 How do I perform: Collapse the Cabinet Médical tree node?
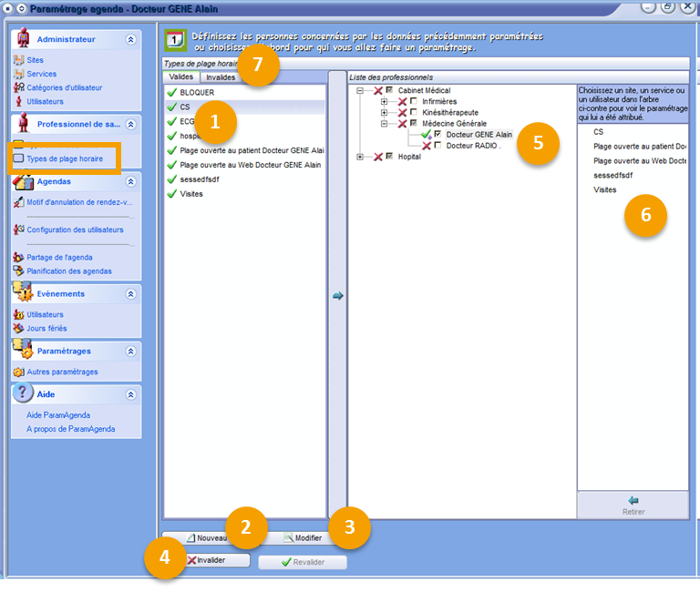pyautogui.click(x=361, y=90)
